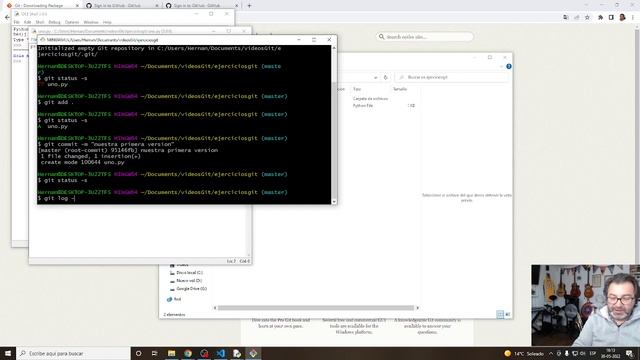Click the File Explorer horizontal scrollbar
The image size is (640, 360).
[x=316, y=308]
